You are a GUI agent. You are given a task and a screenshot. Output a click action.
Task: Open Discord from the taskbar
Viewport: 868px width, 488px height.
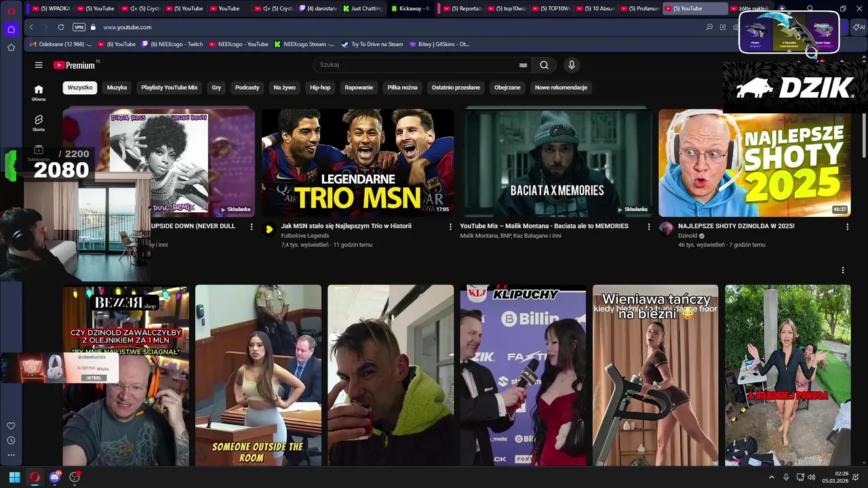(55, 477)
